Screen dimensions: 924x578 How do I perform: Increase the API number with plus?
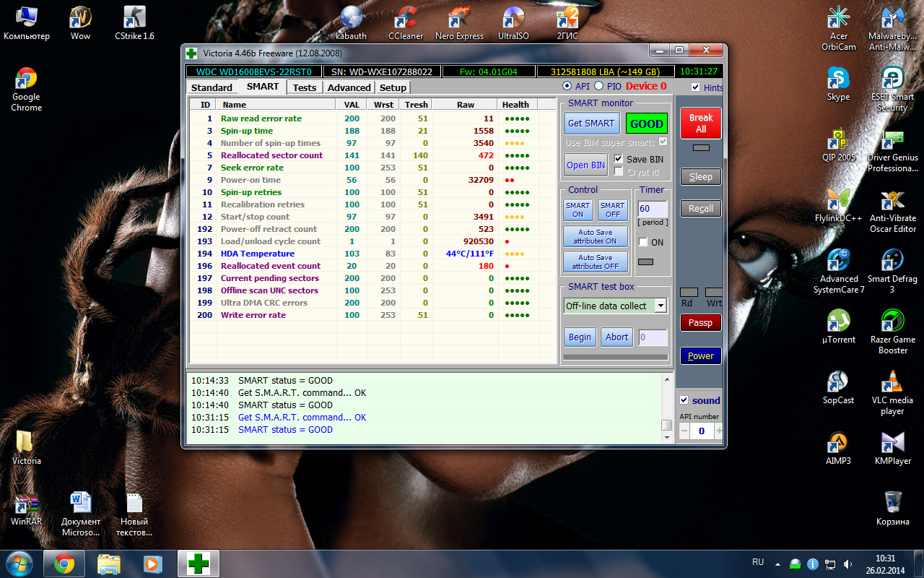(719, 431)
